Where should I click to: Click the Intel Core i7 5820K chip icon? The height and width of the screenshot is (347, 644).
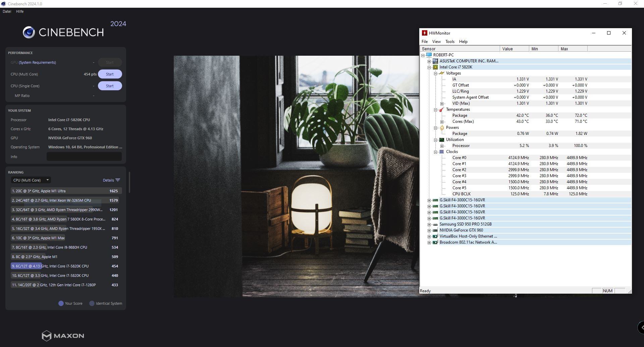435,67
